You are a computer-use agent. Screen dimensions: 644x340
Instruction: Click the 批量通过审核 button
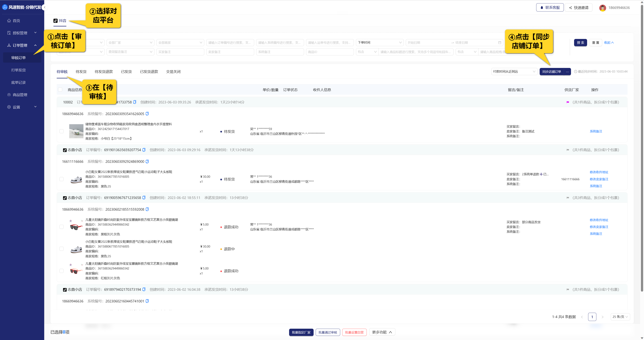[x=327, y=332]
